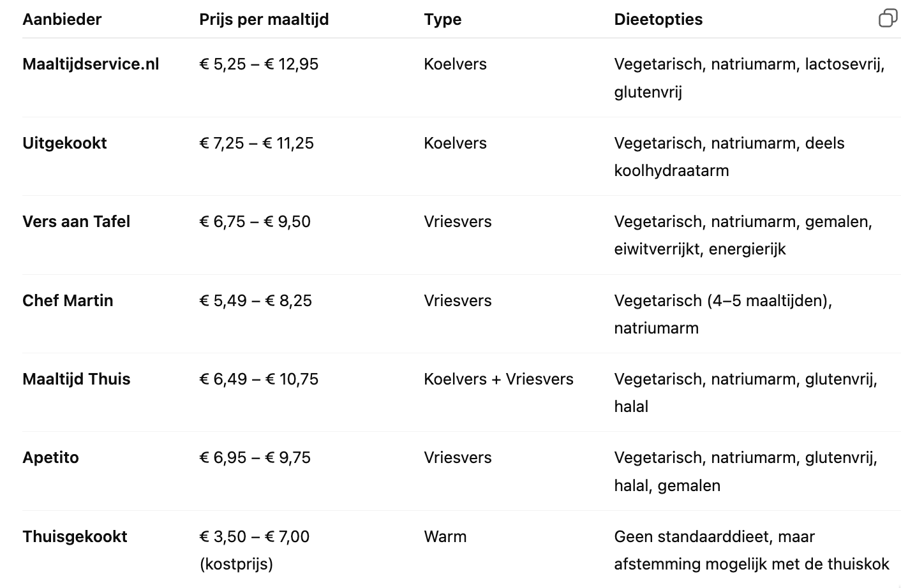Click the Type column header
Screen dimensions: 901x588
coord(442,19)
